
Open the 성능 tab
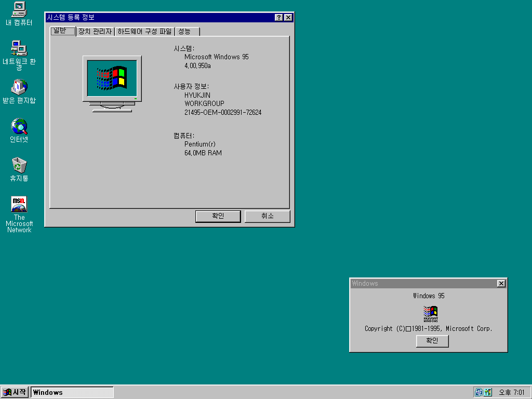(x=188, y=32)
